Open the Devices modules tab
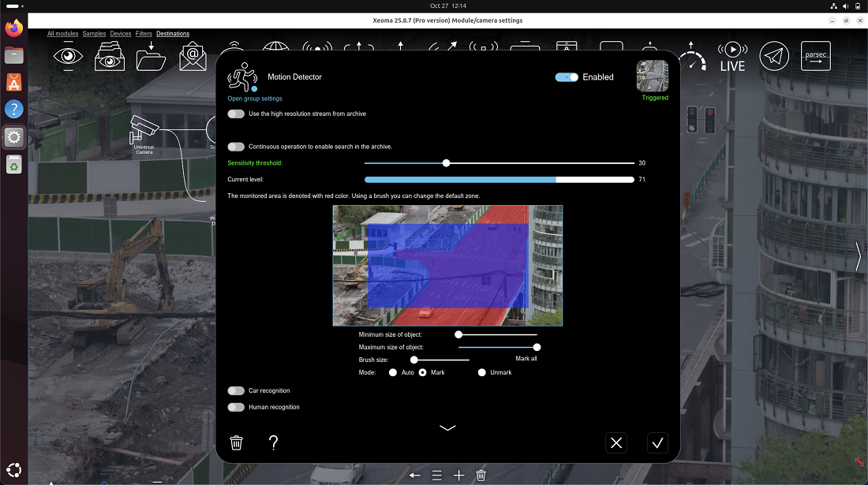The width and height of the screenshot is (868, 485). (x=120, y=34)
